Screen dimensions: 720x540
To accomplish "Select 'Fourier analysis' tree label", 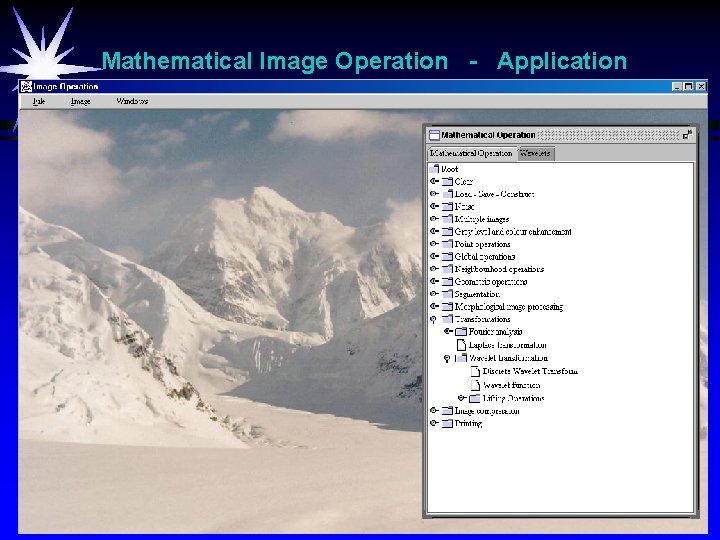I will [495, 332].
